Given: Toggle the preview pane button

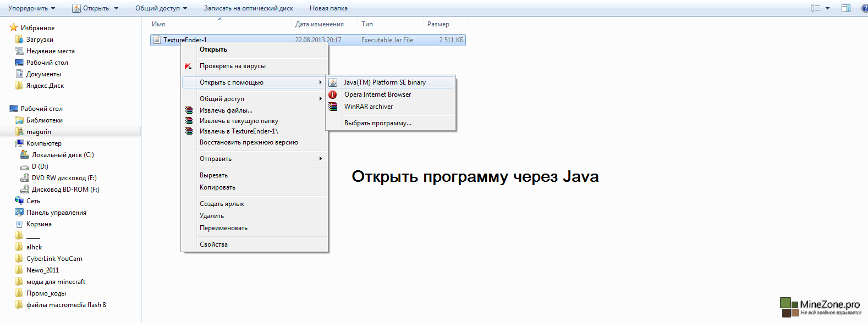Looking at the screenshot, I should [846, 8].
